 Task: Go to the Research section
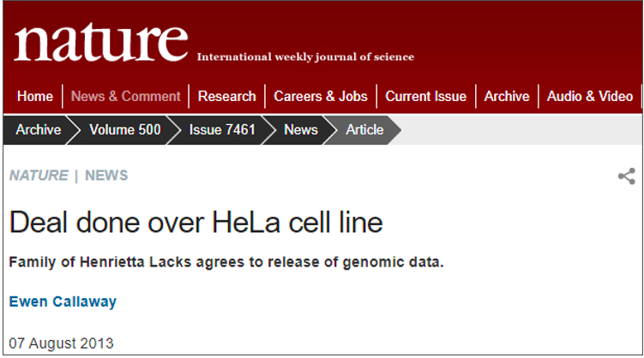click(226, 97)
